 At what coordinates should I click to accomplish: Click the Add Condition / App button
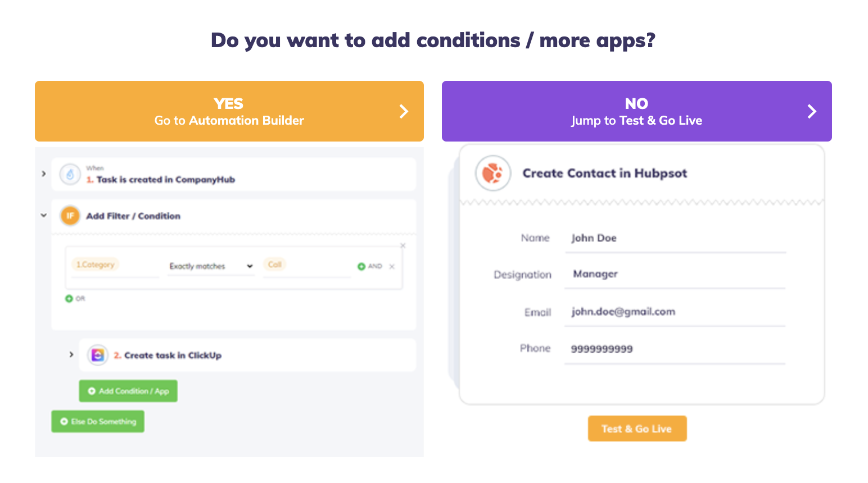128,391
